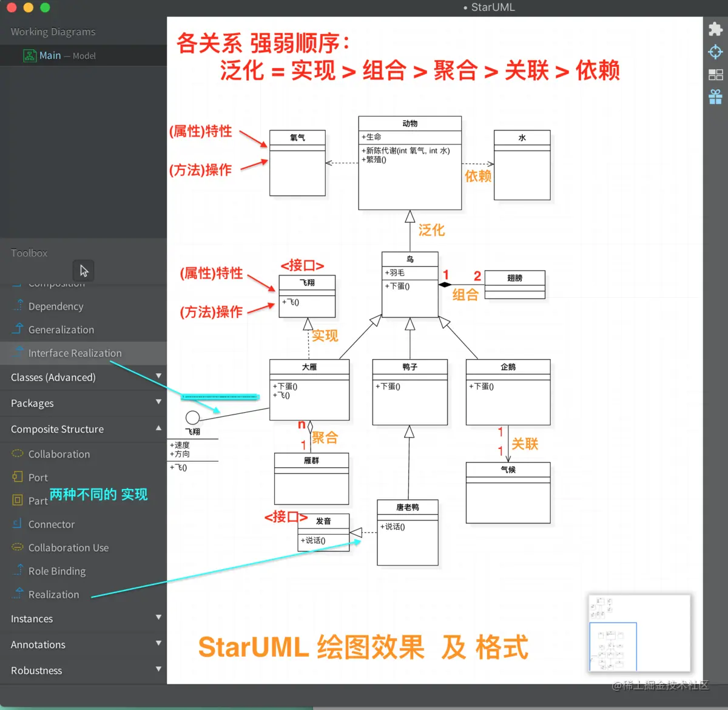Open the extensions puzzle icon in right sidebar
Viewport: 728px width, 710px height.
click(715, 29)
